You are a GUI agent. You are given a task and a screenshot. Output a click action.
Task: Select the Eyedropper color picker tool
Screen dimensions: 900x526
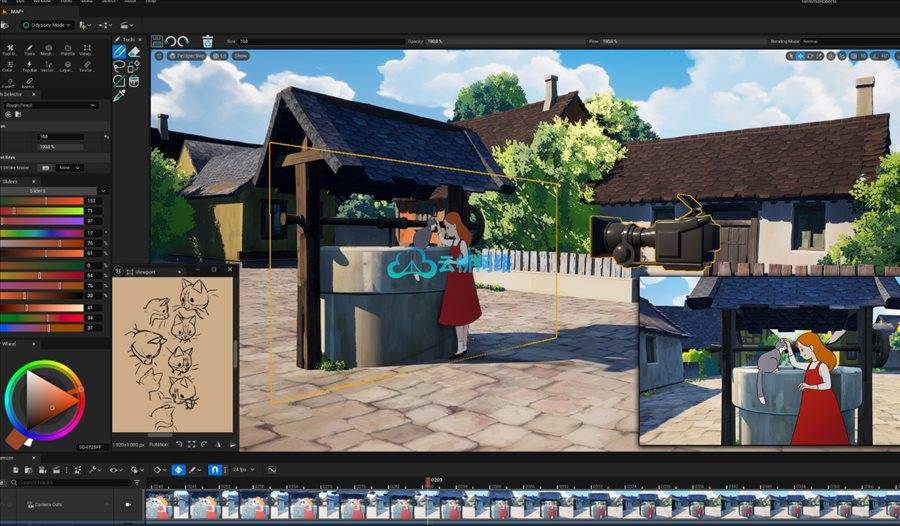(119, 95)
